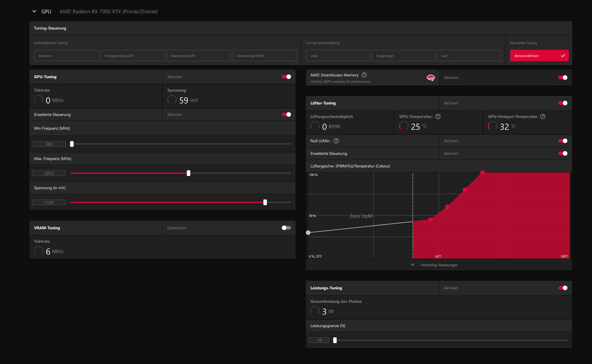Choose the Leise tuning preset

click(x=338, y=56)
